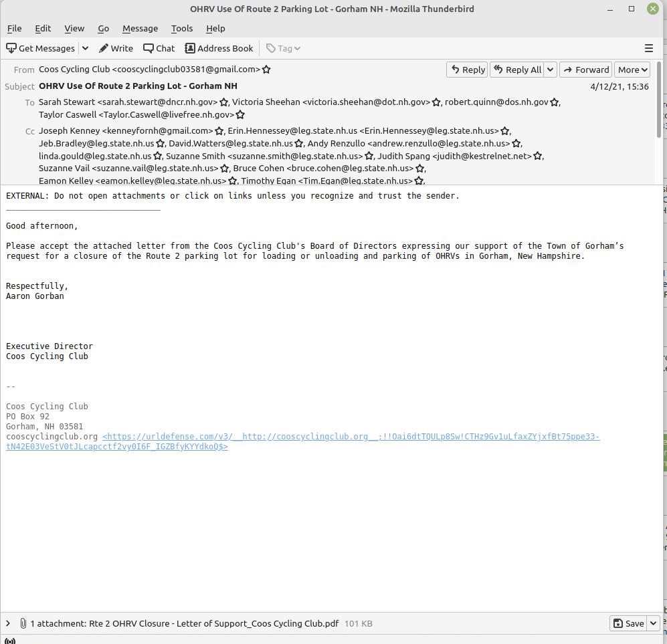Open the Write new message button

coord(116,48)
